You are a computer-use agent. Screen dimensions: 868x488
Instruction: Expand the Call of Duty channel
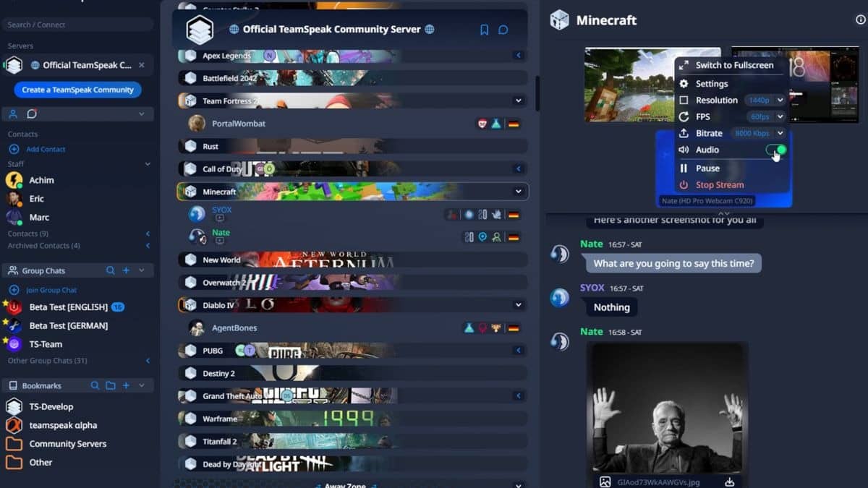pos(518,168)
